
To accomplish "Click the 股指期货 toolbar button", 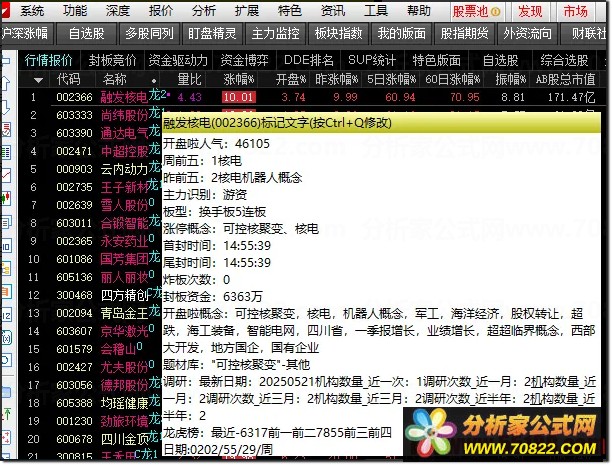I will click(464, 34).
